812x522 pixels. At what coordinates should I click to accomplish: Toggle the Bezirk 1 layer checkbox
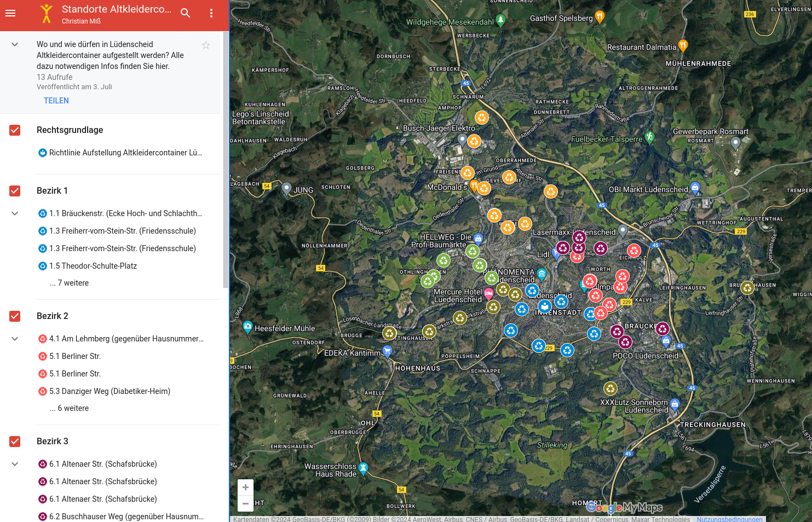15,191
